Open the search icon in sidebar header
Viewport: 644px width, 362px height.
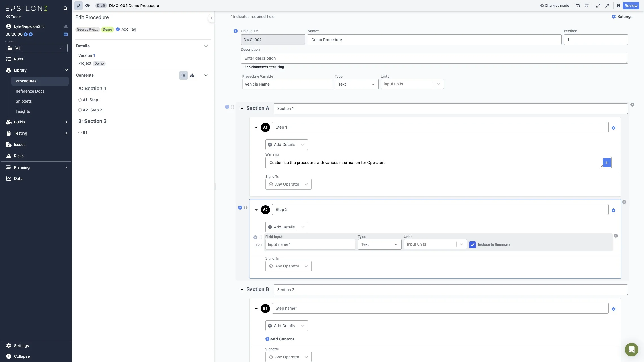[x=65, y=8]
